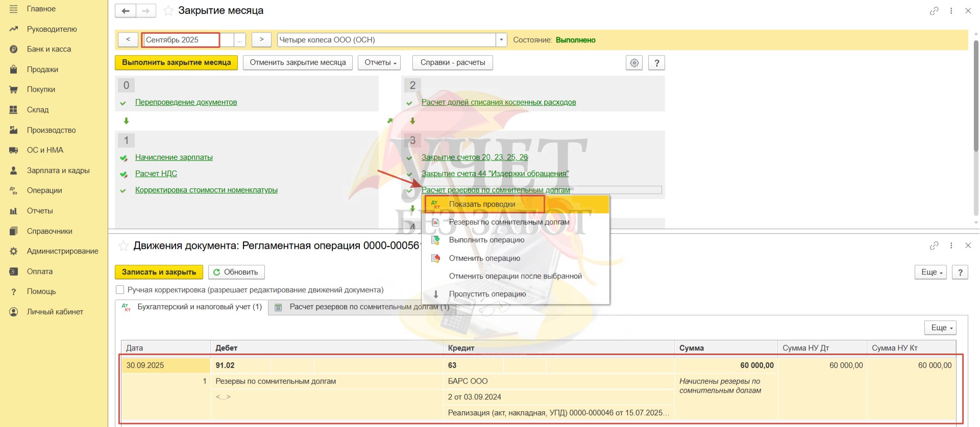Open the Зарплата и кадры sidebar section
980x427 pixels.
pyautogui.click(x=58, y=170)
